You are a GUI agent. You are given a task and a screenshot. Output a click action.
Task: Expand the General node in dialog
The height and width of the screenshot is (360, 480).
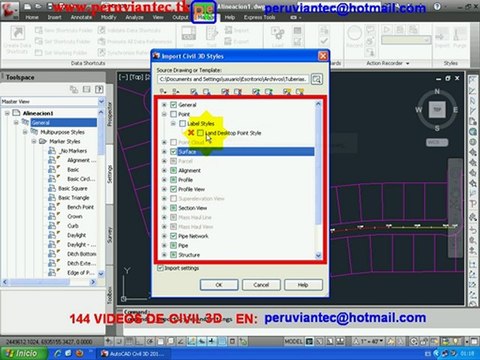(x=164, y=105)
